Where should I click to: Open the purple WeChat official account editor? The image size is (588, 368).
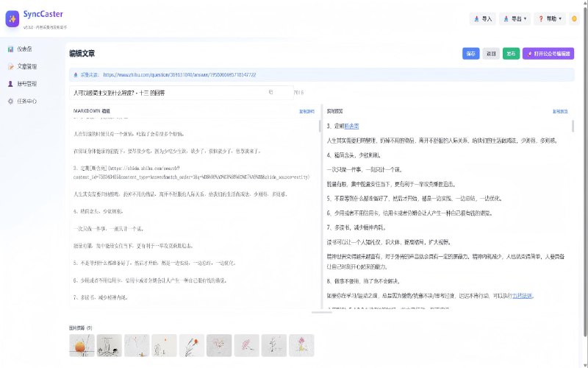coord(548,54)
